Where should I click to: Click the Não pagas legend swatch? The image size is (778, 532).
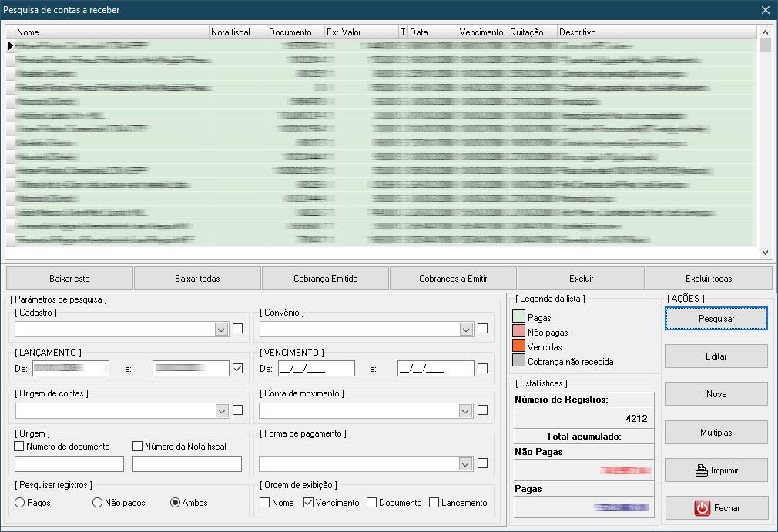tap(518, 331)
